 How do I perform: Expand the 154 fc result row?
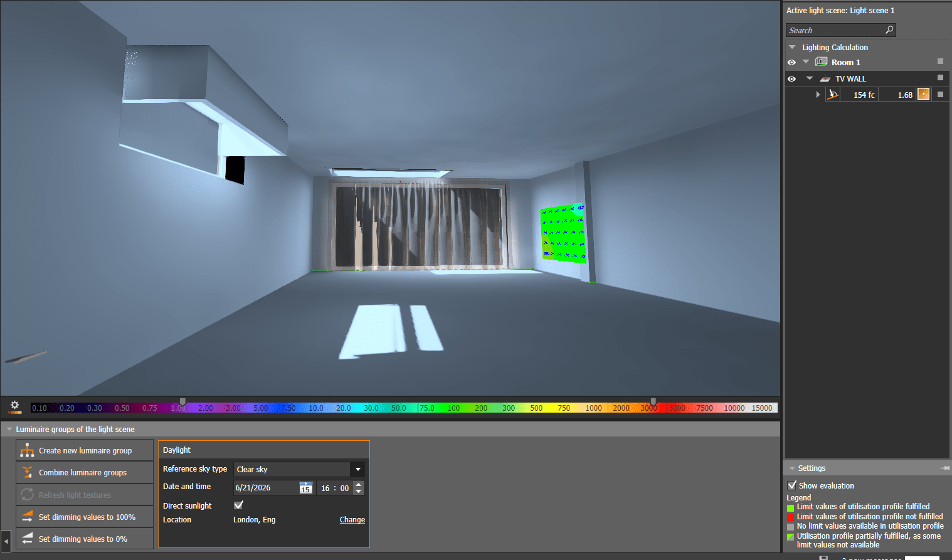[x=818, y=95]
